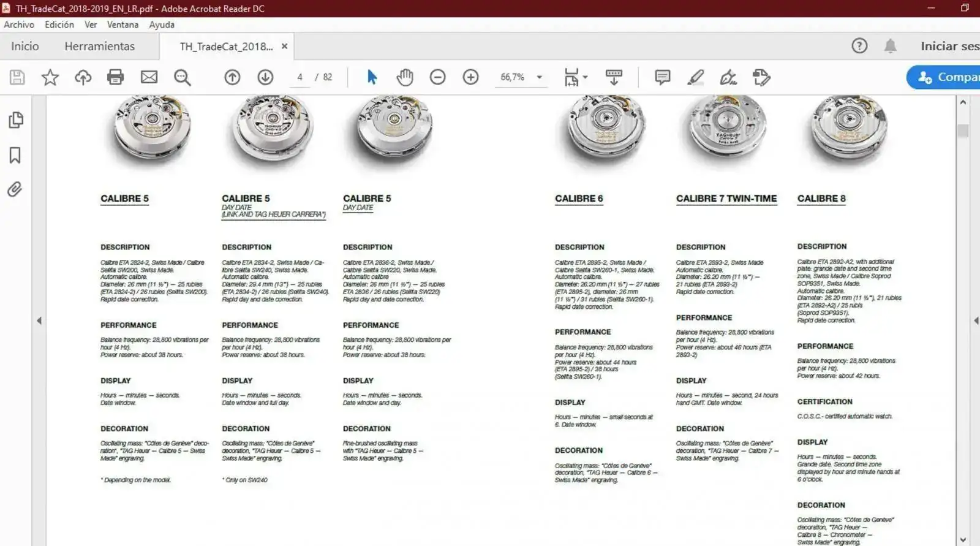Screen dimensions: 980x546
Task: Activate the selection arrow tool
Action: click(372, 77)
